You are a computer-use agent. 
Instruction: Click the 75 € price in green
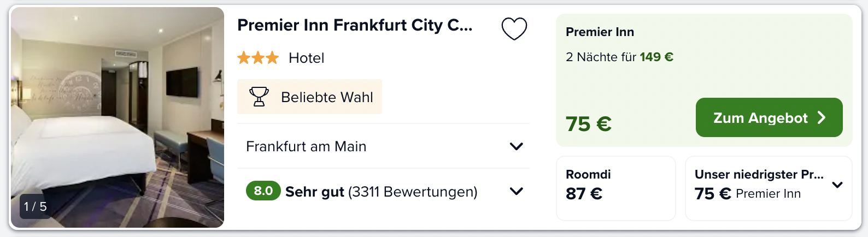pos(589,124)
